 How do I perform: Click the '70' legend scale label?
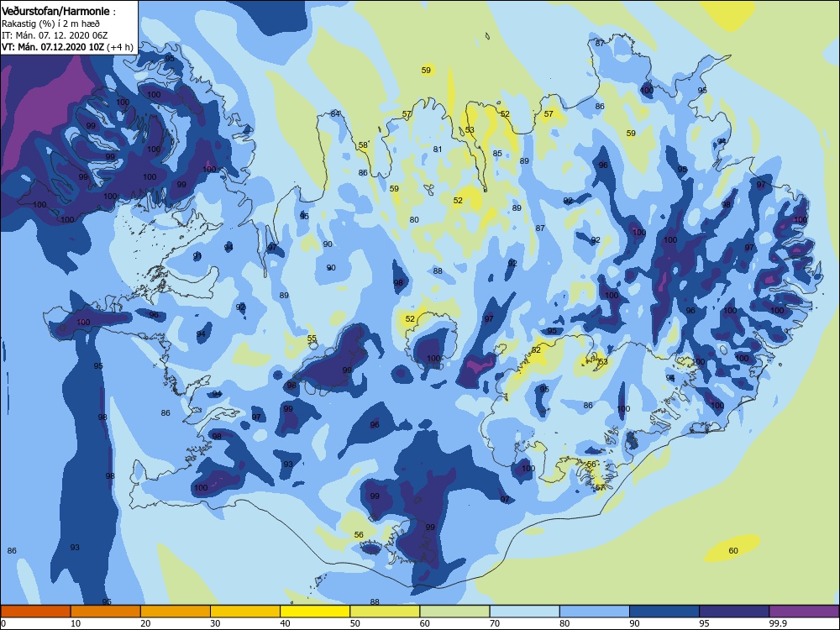click(x=495, y=623)
